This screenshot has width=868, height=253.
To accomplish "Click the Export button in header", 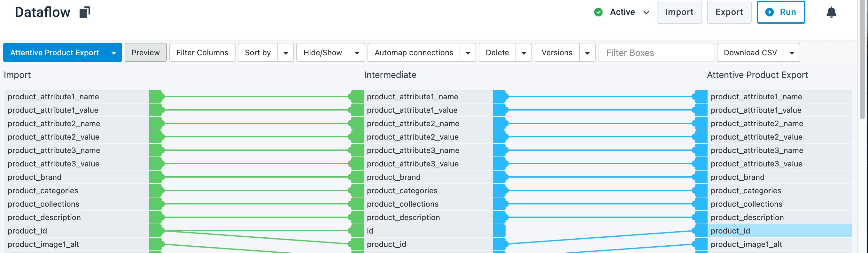I will (x=729, y=12).
